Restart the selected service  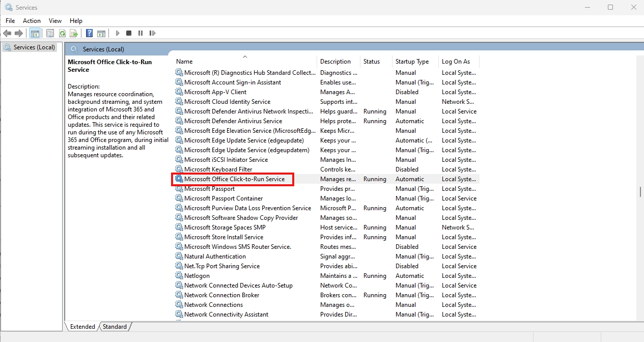coord(152,33)
